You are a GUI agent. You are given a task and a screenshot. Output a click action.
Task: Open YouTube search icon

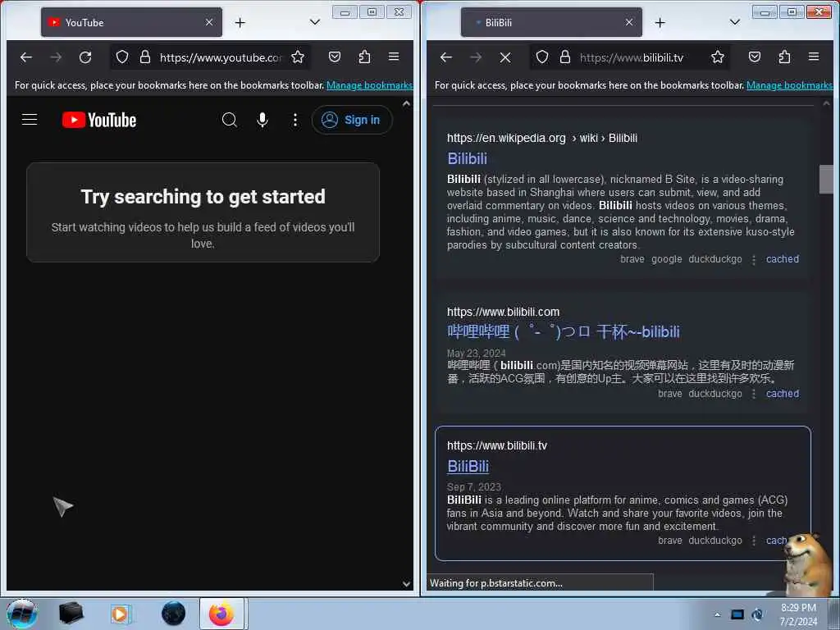[x=230, y=120]
